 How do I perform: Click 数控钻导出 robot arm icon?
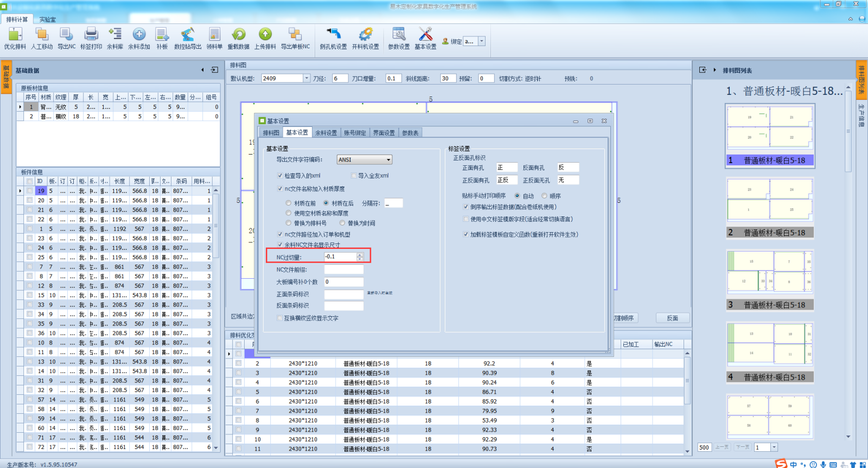188,35
